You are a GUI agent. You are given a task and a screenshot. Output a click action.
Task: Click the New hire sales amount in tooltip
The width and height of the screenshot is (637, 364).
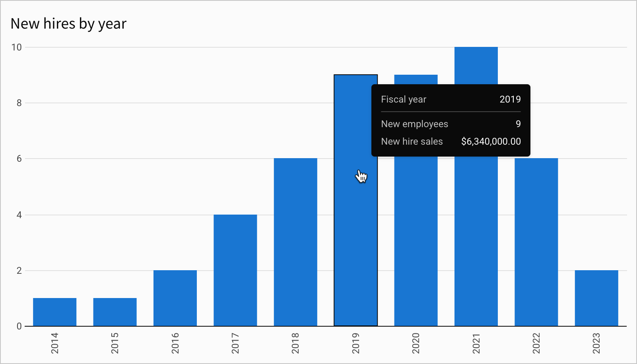click(491, 141)
